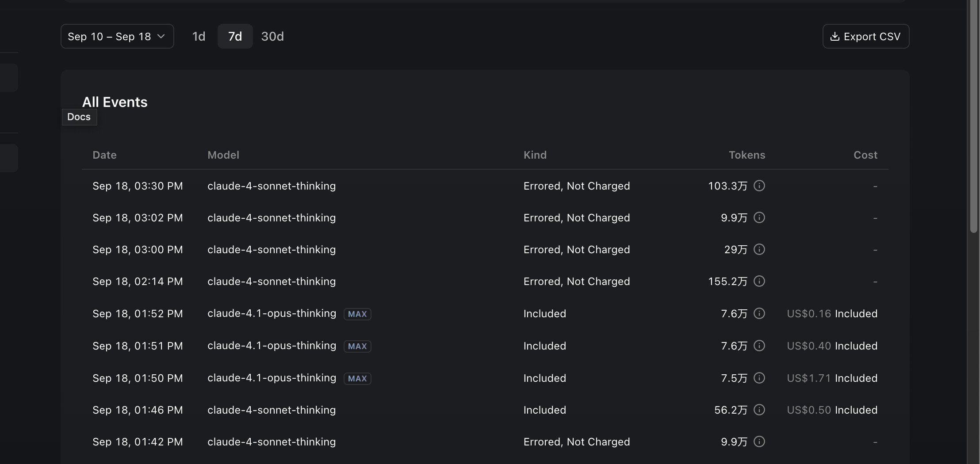The width and height of the screenshot is (980, 464).
Task: Click info icon next to 155.2万 tokens
Action: point(759,281)
